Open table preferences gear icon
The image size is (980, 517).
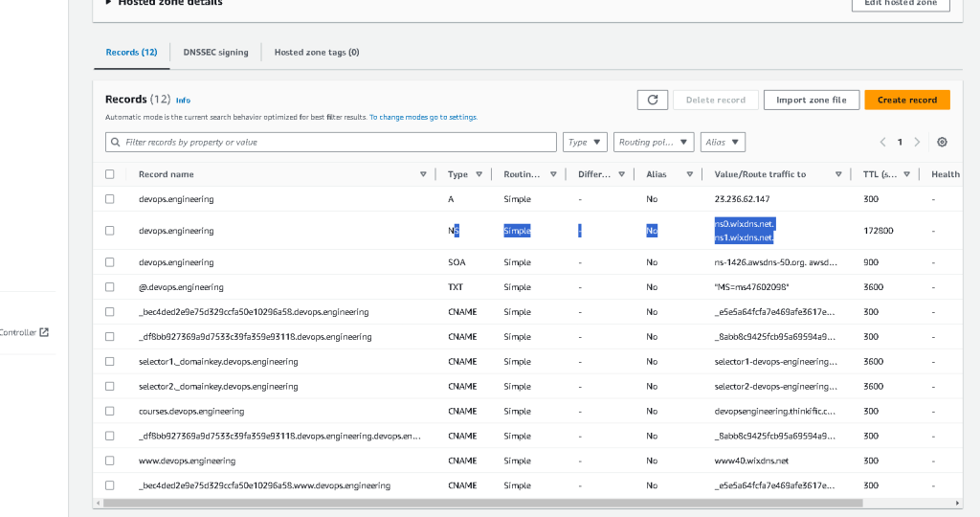click(x=942, y=142)
